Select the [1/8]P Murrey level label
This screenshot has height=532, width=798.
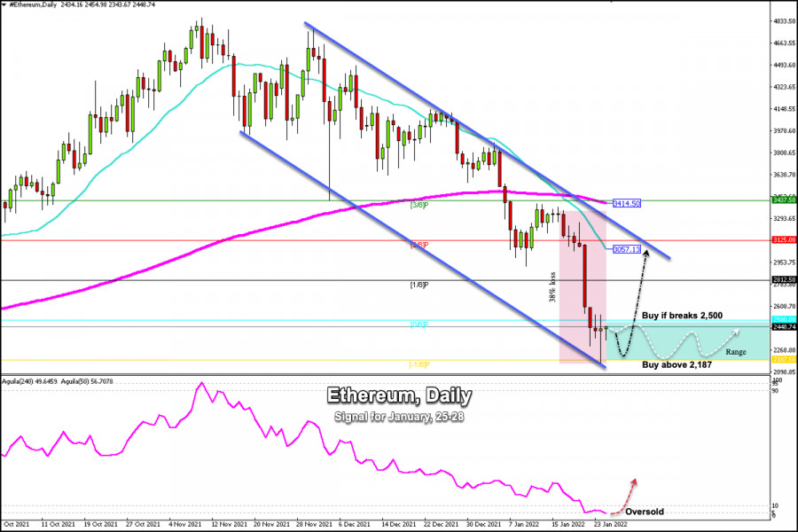coord(419,285)
